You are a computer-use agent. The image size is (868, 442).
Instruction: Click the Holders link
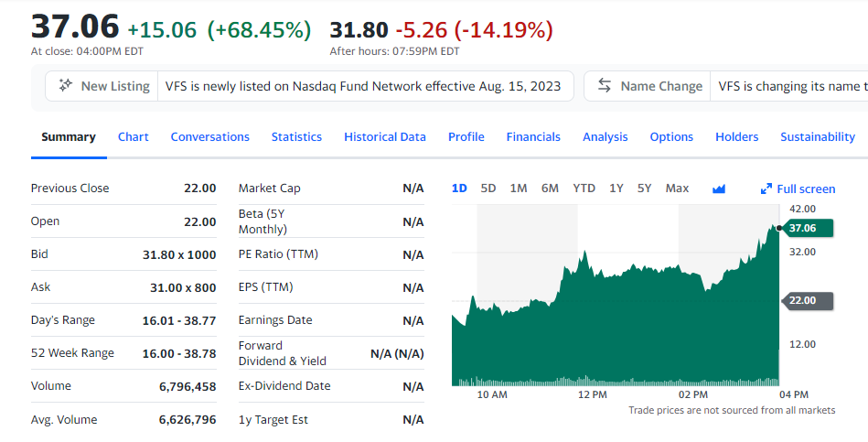click(736, 136)
